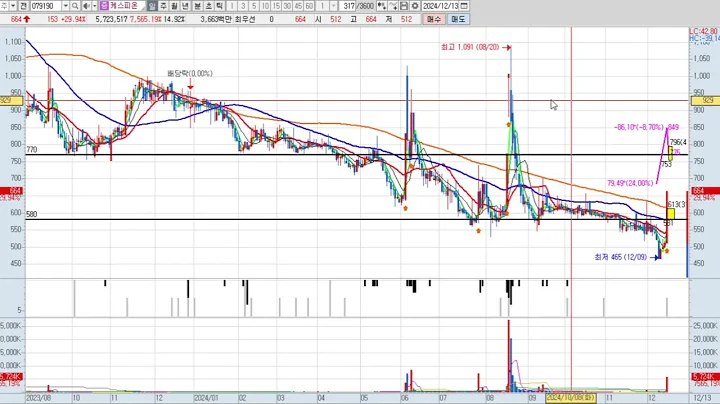Viewport: 720px width, 404px height.
Task: Select the 주 (weekly) chart period
Action: coord(163,6)
